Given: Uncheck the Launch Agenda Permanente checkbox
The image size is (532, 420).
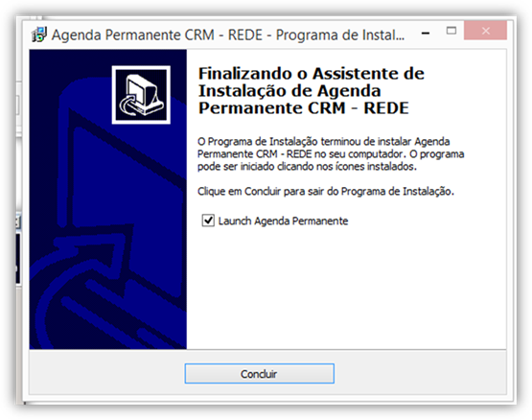Looking at the screenshot, I should click(208, 221).
